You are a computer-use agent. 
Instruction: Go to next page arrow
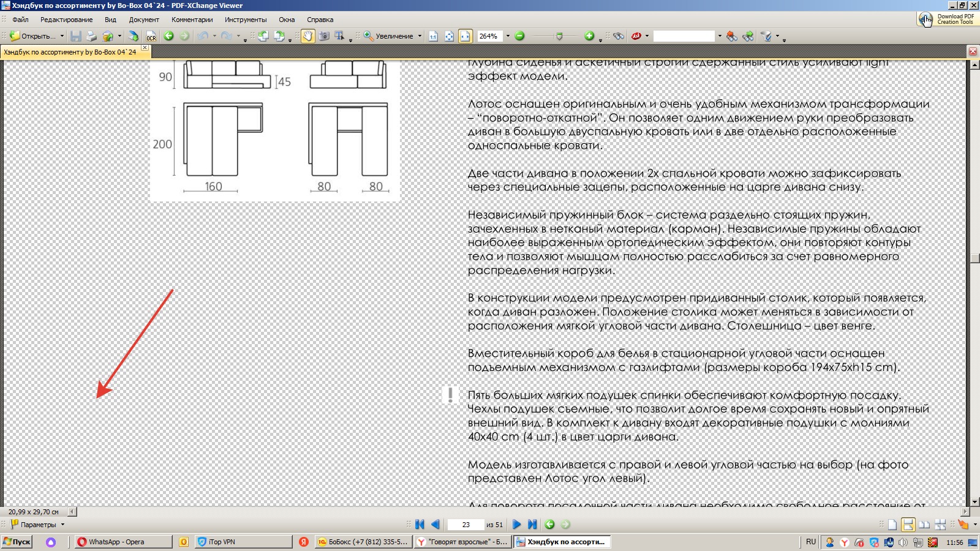[x=516, y=525]
